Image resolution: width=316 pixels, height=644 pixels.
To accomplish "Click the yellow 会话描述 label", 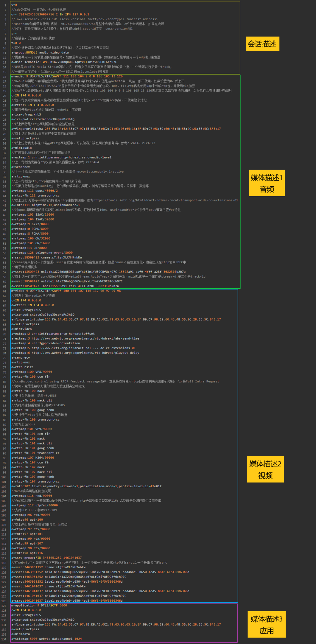I will (x=262, y=44).
